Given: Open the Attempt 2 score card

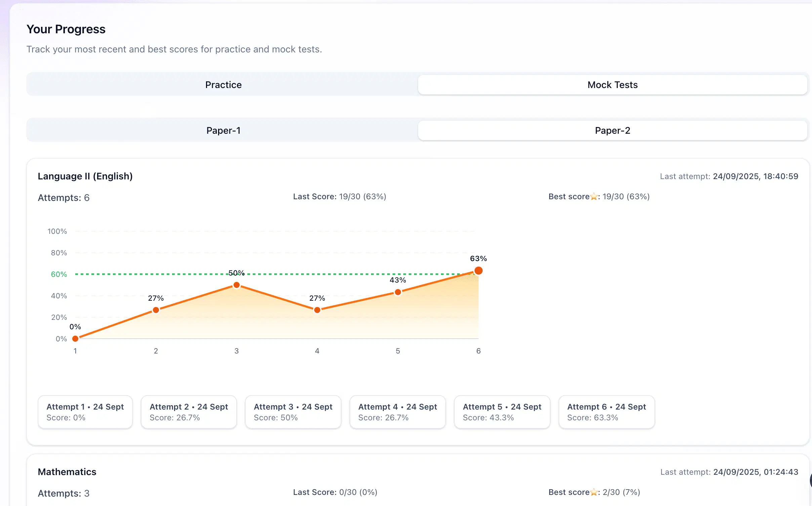Looking at the screenshot, I should [189, 412].
